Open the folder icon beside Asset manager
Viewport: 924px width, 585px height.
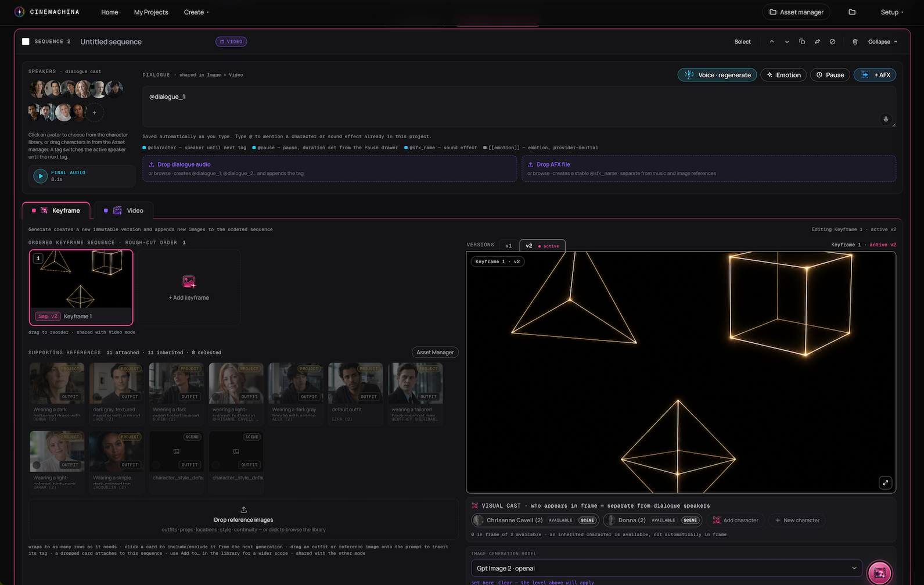click(852, 12)
